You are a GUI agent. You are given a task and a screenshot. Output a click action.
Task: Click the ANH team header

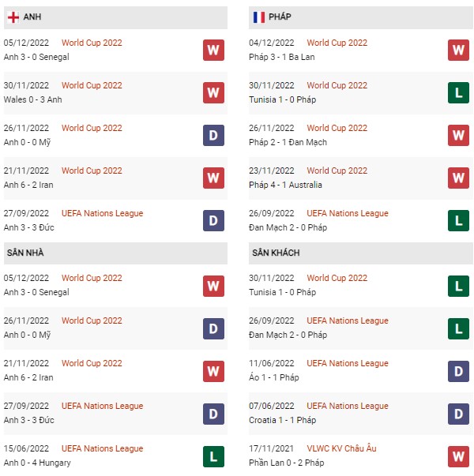(33, 17)
